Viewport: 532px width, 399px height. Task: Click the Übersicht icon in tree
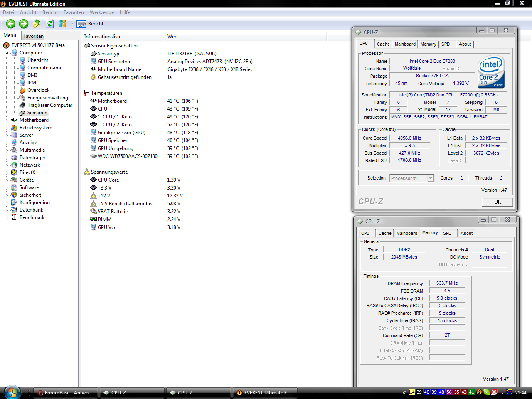coord(22,60)
